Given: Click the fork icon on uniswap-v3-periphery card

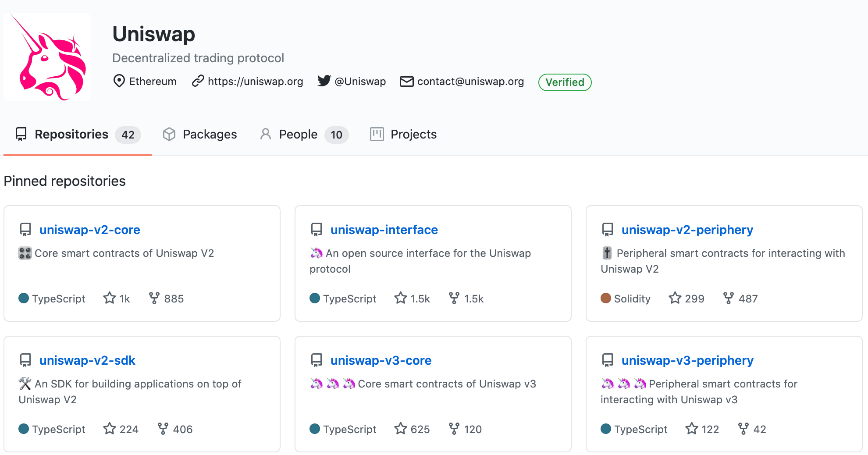Looking at the screenshot, I should pos(743,429).
